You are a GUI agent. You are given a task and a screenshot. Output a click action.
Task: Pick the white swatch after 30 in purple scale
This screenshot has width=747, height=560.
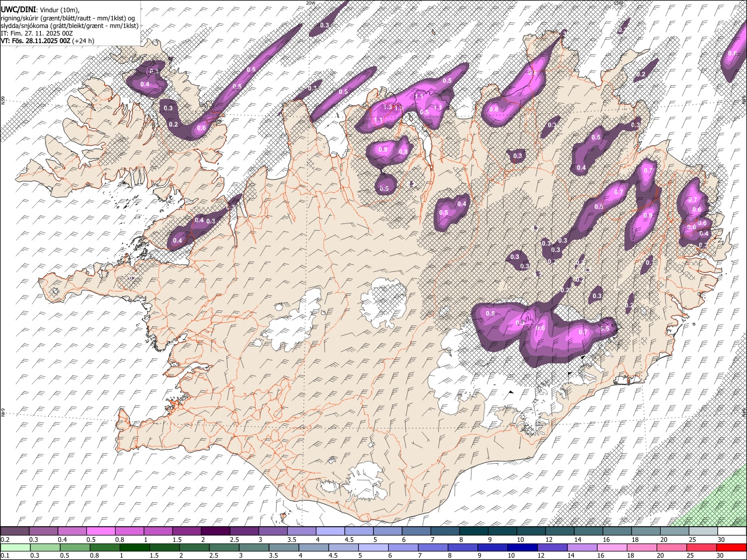click(732, 531)
